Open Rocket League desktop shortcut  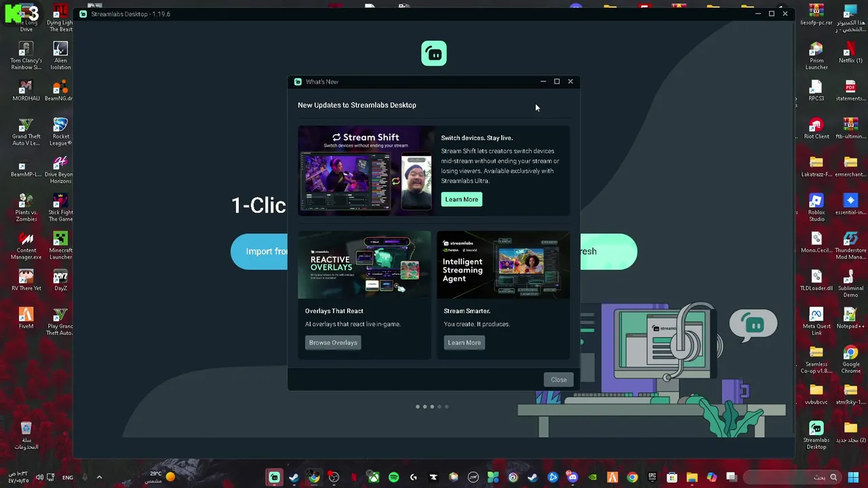60,132
